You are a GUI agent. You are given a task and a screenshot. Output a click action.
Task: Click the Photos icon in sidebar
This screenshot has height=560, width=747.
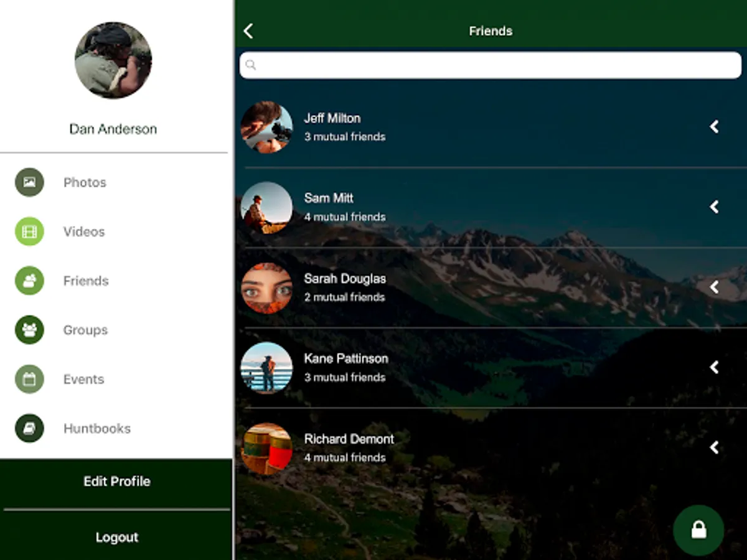point(29,182)
